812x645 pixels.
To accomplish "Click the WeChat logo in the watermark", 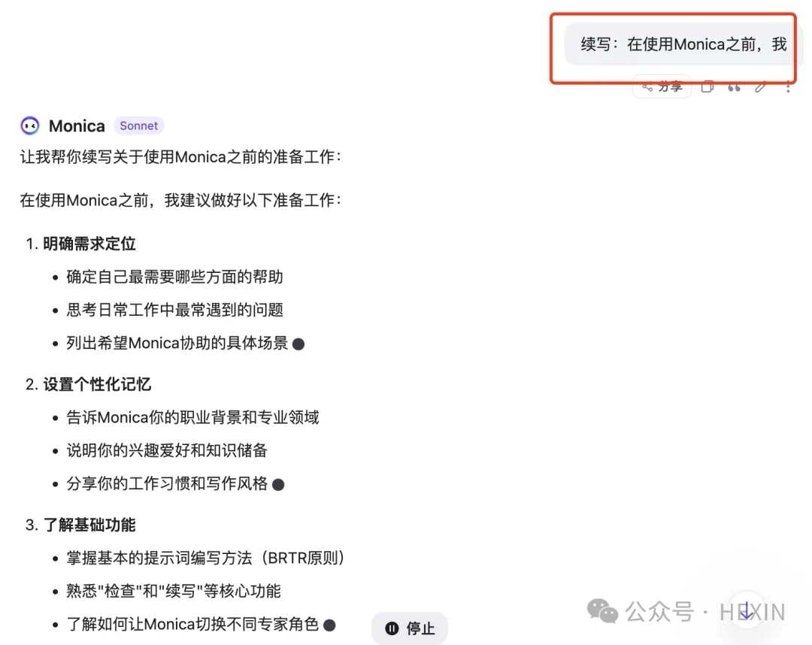I will 602,611.
